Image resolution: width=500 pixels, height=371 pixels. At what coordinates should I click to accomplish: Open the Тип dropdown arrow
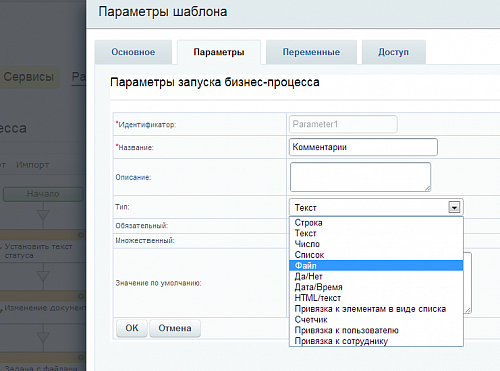pyautogui.click(x=454, y=207)
